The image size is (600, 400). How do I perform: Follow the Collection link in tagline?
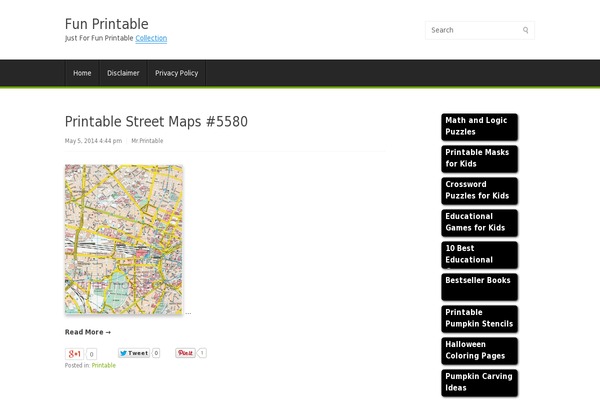151,38
